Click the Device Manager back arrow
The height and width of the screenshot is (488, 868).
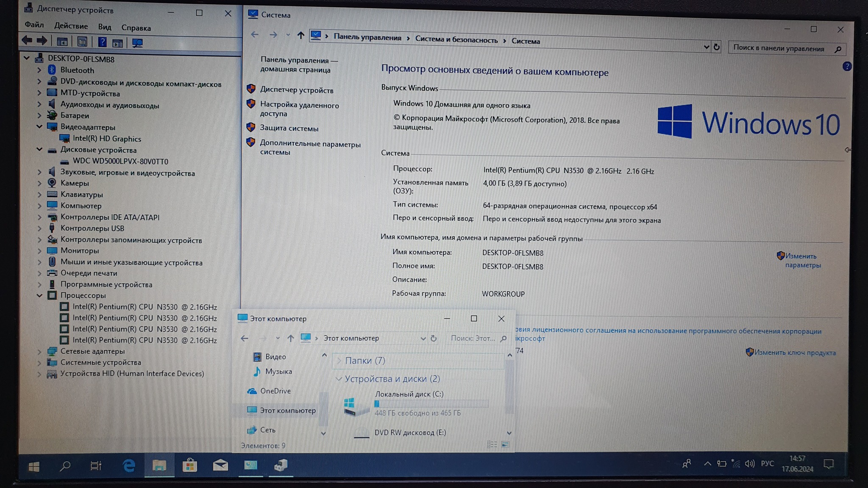coord(27,41)
